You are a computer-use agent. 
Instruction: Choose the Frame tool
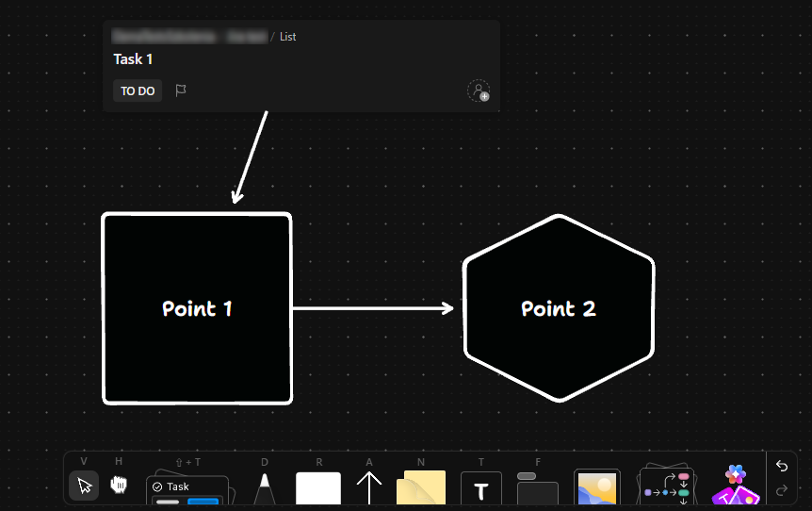pyautogui.click(x=538, y=488)
